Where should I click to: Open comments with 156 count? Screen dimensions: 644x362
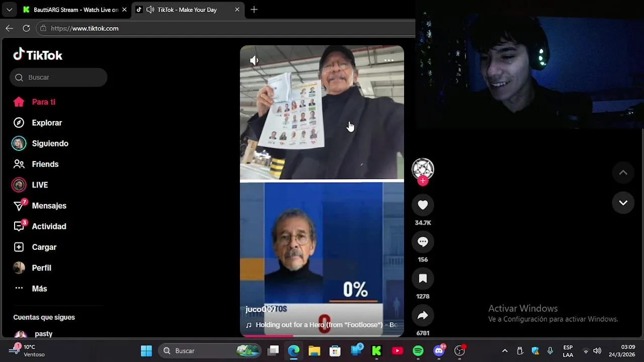423,242
